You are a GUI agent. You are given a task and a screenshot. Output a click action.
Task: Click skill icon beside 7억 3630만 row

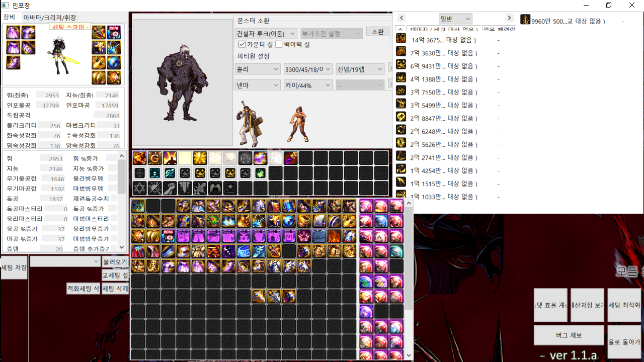click(401, 51)
